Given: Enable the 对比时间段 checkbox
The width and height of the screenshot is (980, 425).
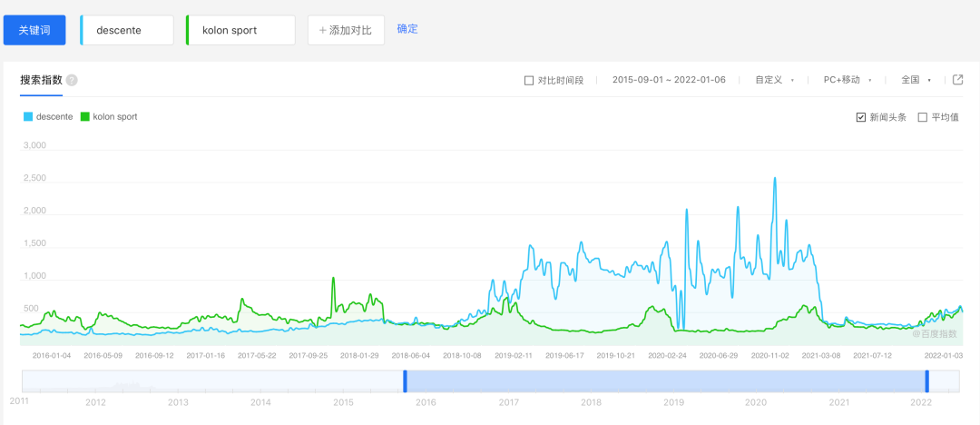Looking at the screenshot, I should 529,80.
